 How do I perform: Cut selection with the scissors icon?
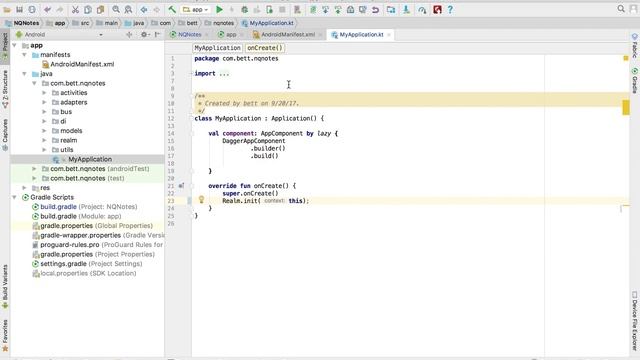coord(75,9)
